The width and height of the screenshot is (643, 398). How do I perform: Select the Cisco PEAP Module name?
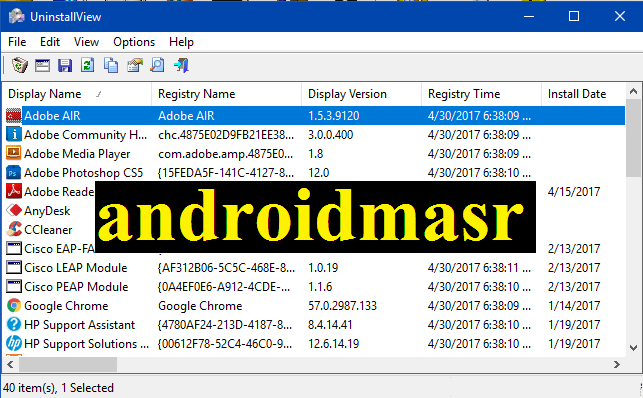click(76, 287)
